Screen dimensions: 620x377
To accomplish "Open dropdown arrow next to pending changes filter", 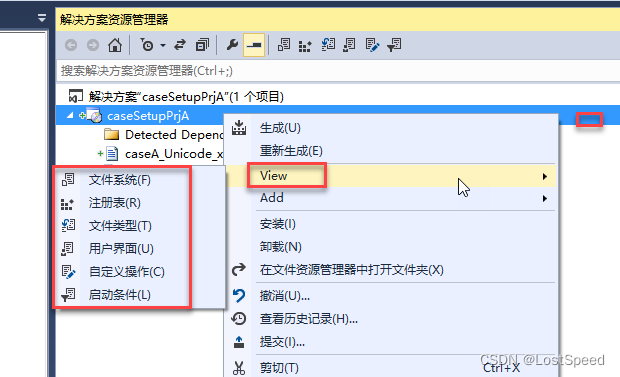I will point(163,45).
